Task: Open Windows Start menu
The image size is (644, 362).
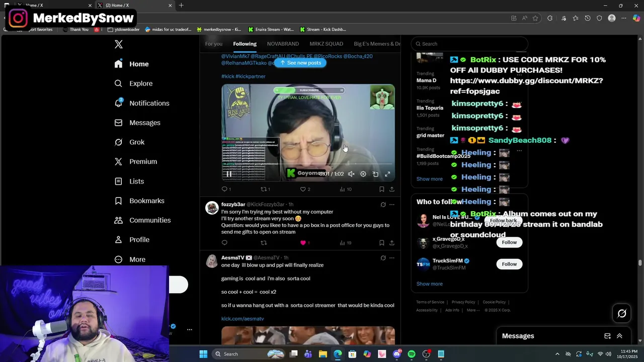Action: point(203,354)
